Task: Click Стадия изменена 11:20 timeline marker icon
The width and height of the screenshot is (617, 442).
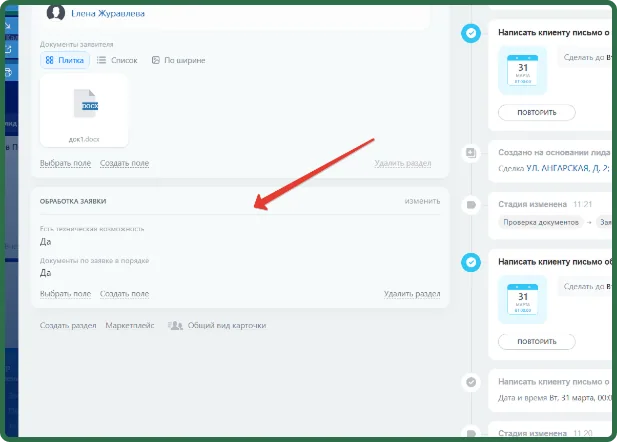Action: [x=471, y=433]
